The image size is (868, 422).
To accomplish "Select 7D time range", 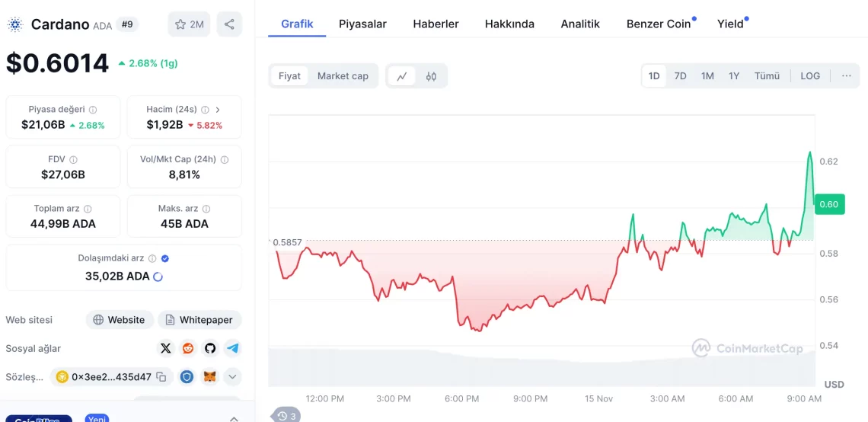I will tap(681, 76).
